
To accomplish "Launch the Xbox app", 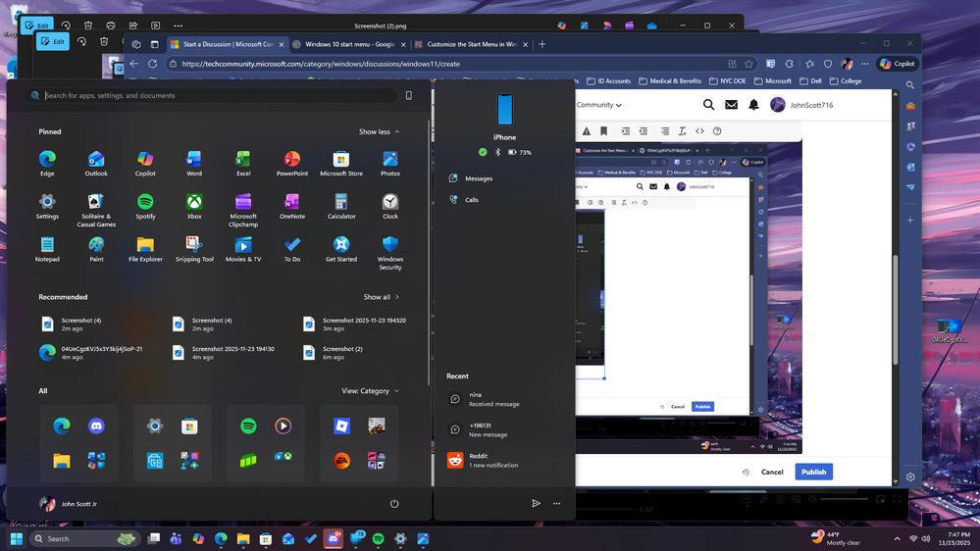I will click(x=194, y=207).
